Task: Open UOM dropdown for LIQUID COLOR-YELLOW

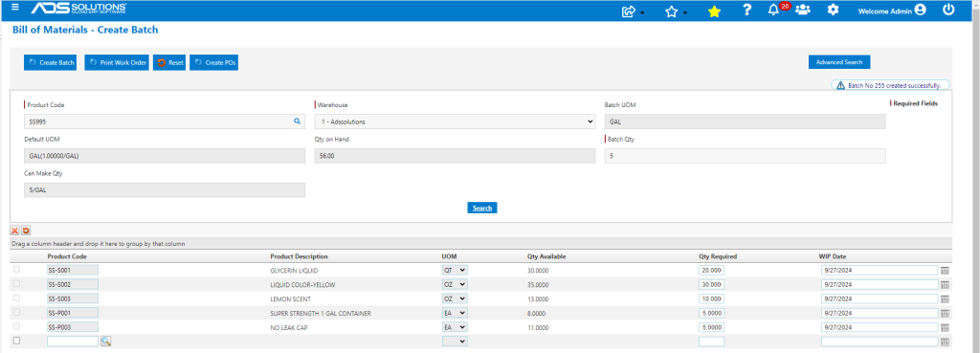Action: pyautogui.click(x=455, y=284)
